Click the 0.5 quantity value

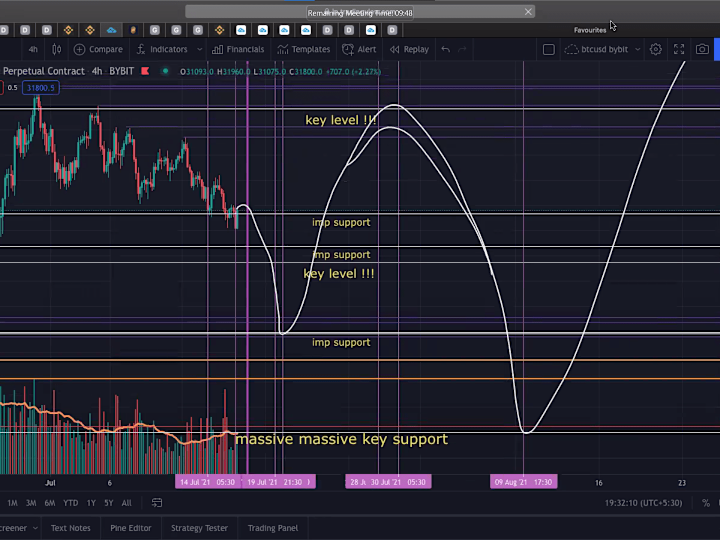click(12, 88)
